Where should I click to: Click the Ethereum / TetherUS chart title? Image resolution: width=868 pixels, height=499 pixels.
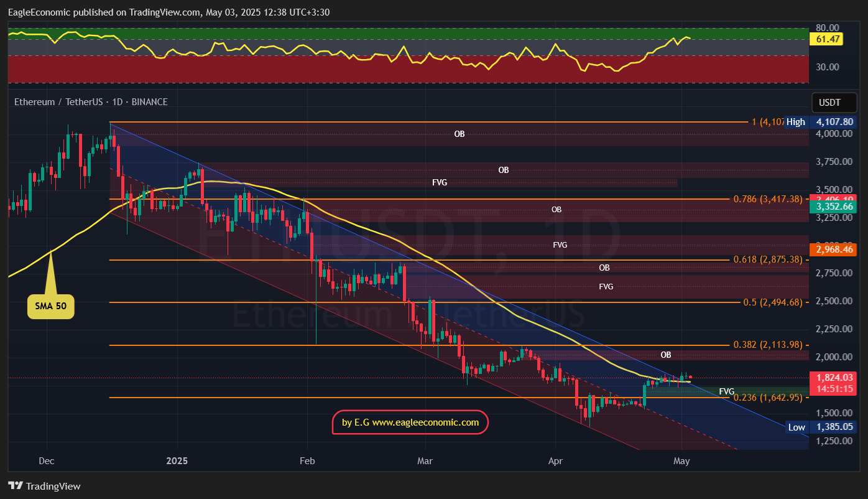tap(91, 102)
